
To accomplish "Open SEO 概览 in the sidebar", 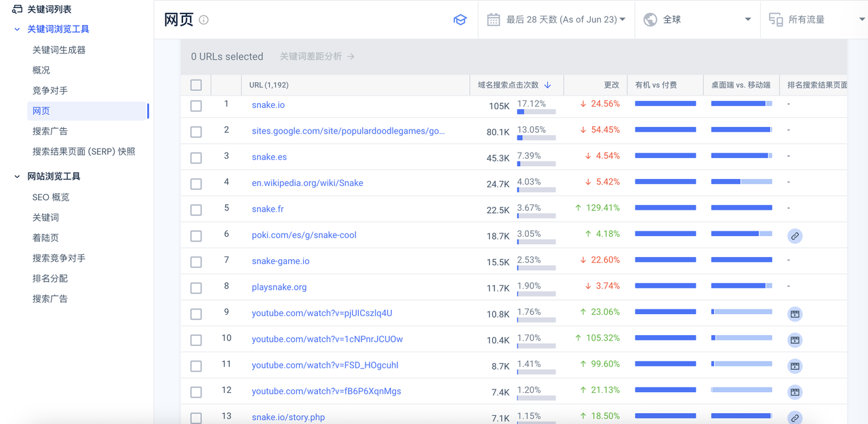I will 51,197.
